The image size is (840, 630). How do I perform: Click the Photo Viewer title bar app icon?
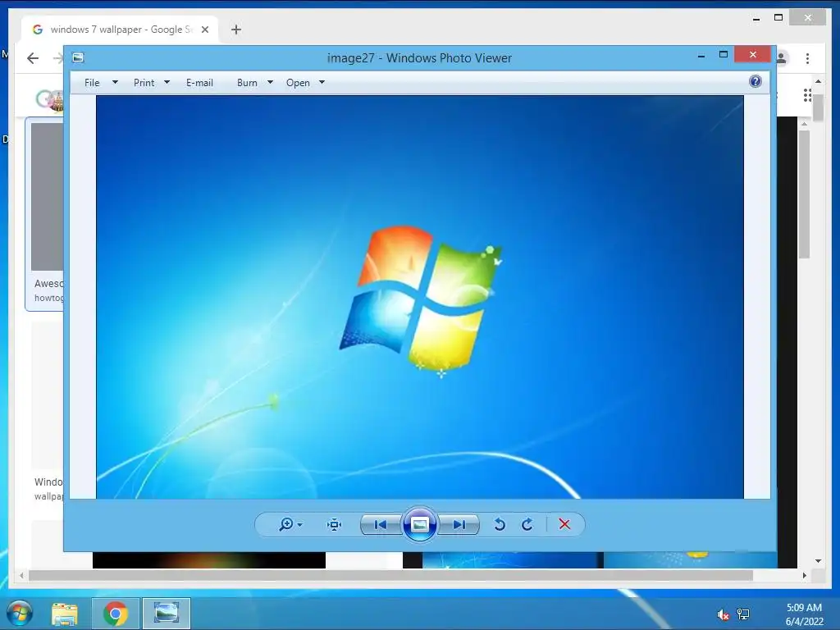pyautogui.click(x=78, y=57)
